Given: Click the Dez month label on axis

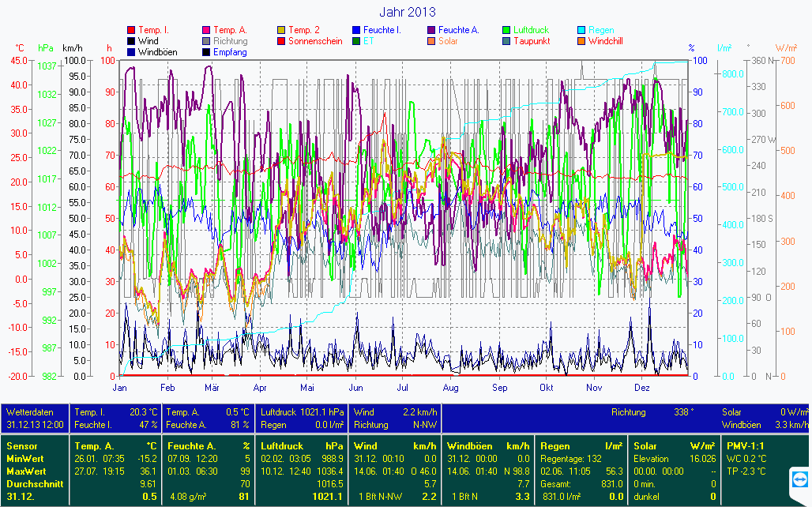Looking at the screenshot, I should pos(641,388).
